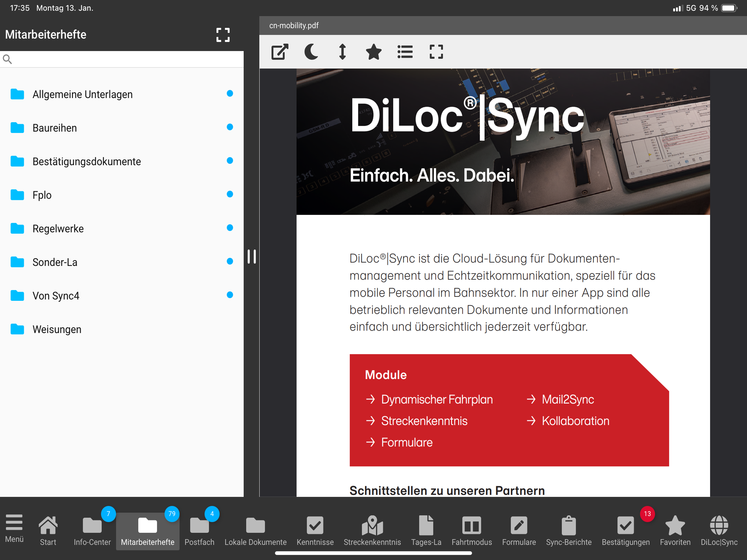Activate the Fahrtmodus tab

pos(471,531)
